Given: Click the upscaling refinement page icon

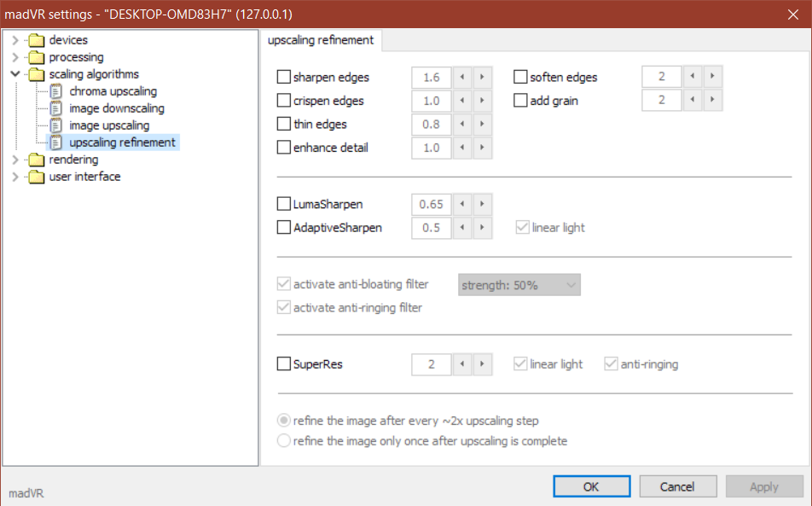Looking at the screenshot, I should (56, 142).
